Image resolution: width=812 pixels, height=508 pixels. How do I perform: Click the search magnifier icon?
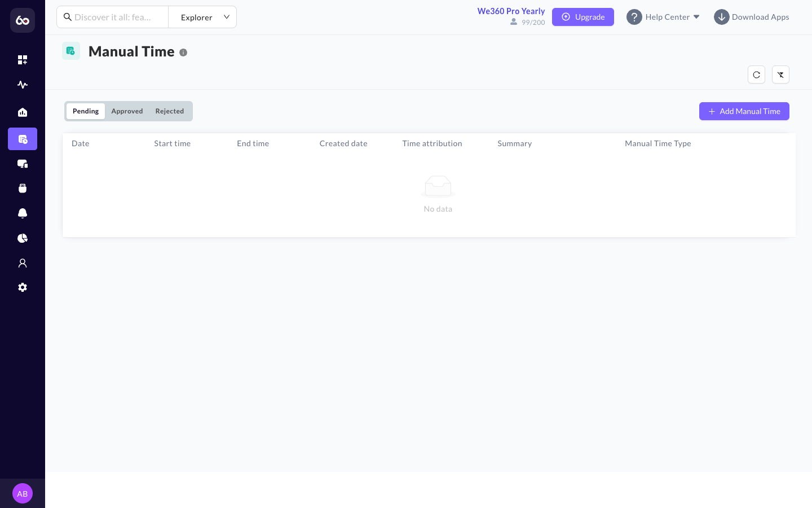[68, 17]
